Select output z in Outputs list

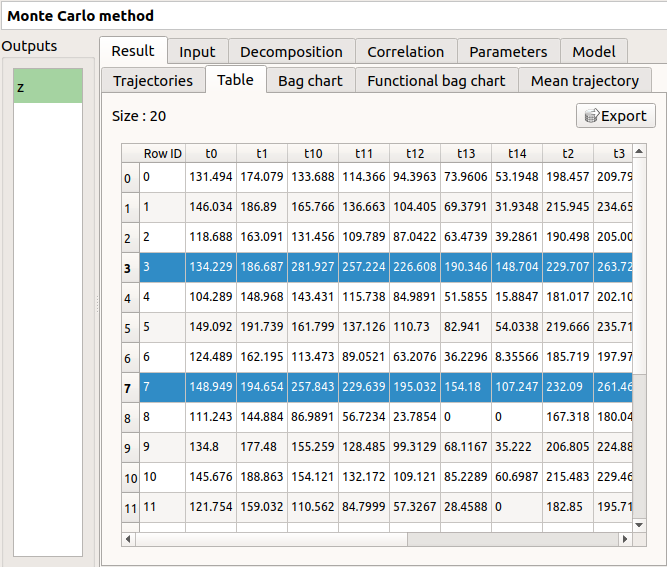point(48,87)
